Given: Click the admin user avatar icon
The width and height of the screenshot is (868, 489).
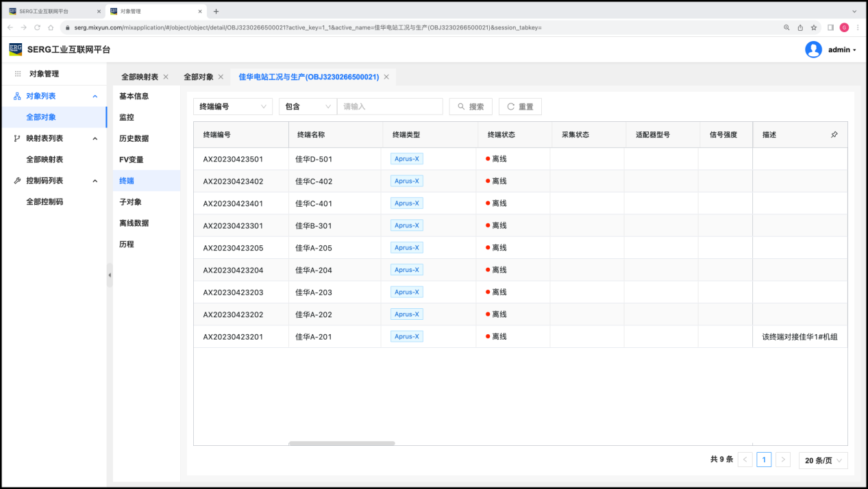Looking at the screenshot, I should [813, 49].
